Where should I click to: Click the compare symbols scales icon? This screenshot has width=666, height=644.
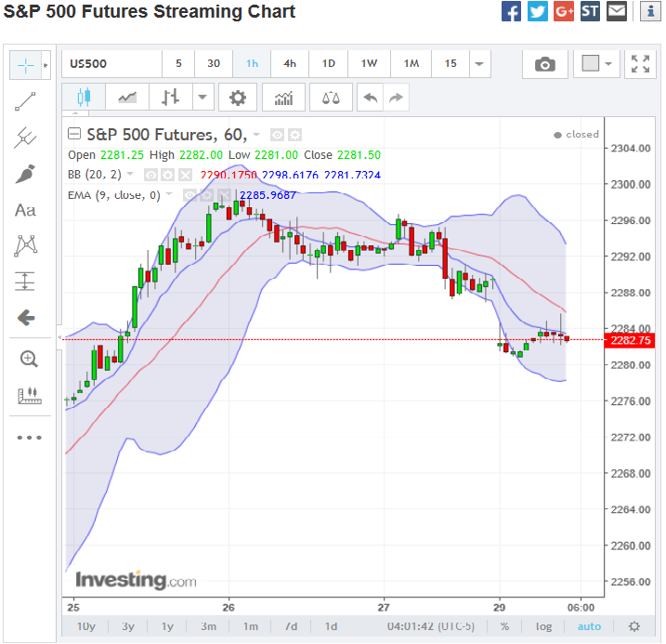click(x=331, y=98)
